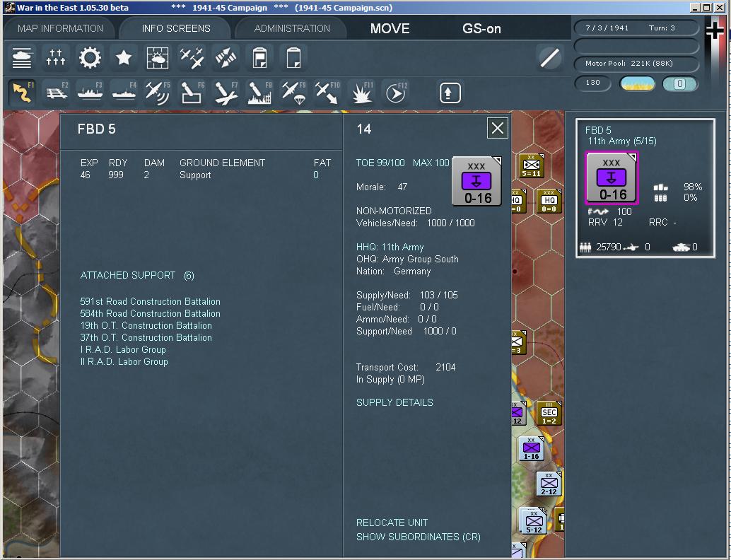Viewport: 731px width, 560px height.
Task: Select the II R.A.D. Labor Group entry
Action: pyautogui.click(x=124, y=361)
